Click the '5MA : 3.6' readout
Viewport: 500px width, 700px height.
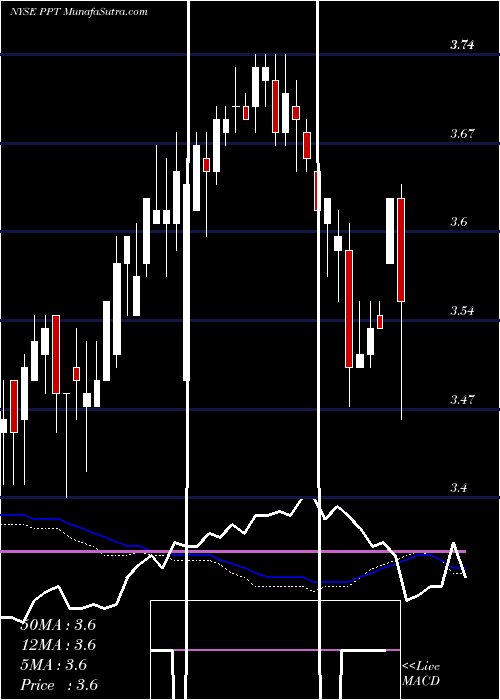[54, 665]
